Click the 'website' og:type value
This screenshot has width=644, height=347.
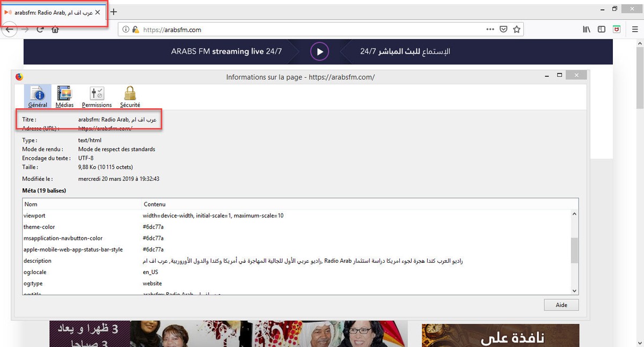point(152,283)
